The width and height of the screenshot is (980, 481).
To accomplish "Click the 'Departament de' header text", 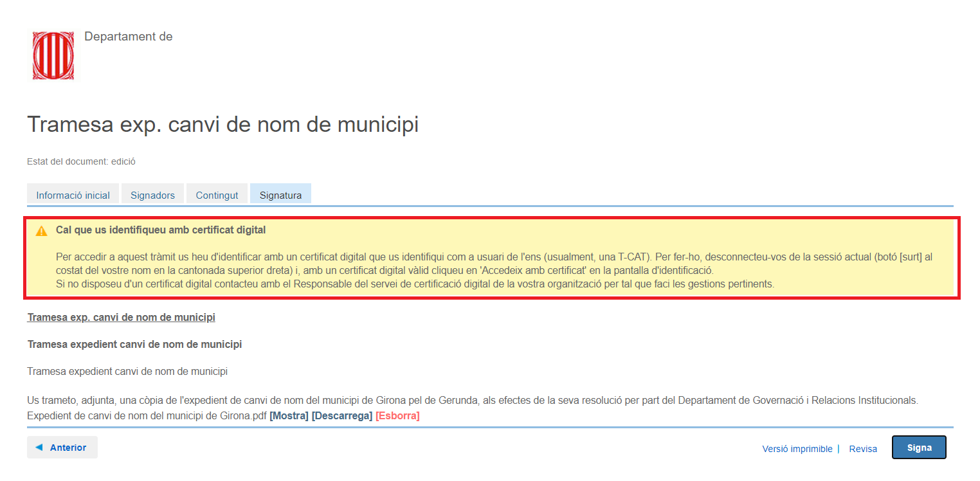I will 128,37.
